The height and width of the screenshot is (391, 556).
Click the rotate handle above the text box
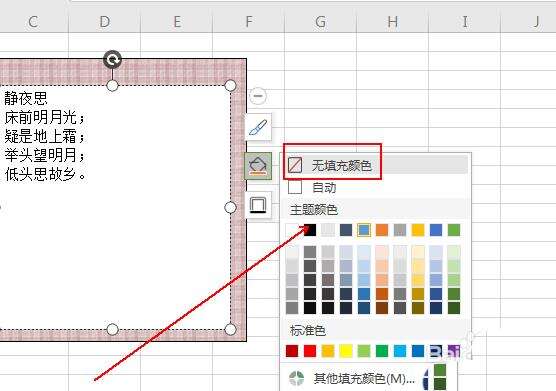112,60
